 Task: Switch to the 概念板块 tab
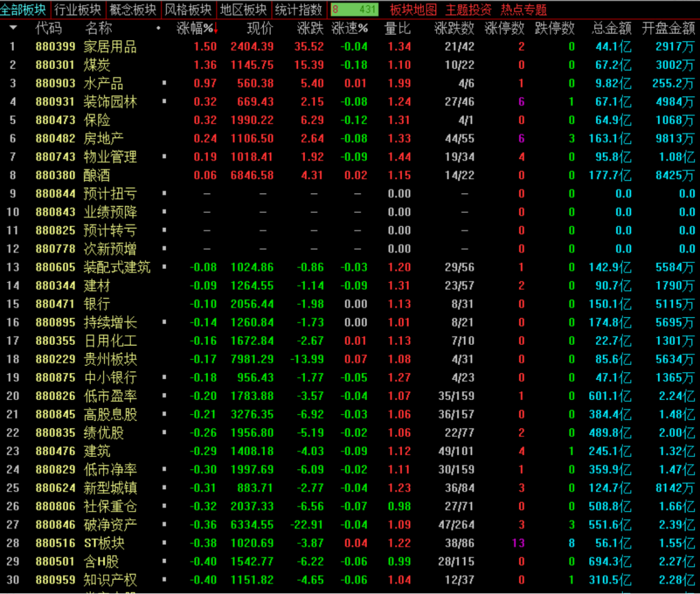pyautogui.click(x=133, y=9)
